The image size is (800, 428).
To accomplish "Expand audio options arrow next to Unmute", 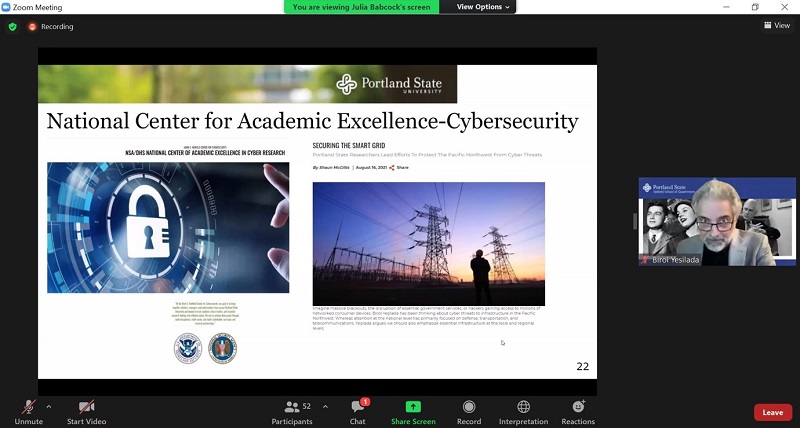I will click(49, 407).
